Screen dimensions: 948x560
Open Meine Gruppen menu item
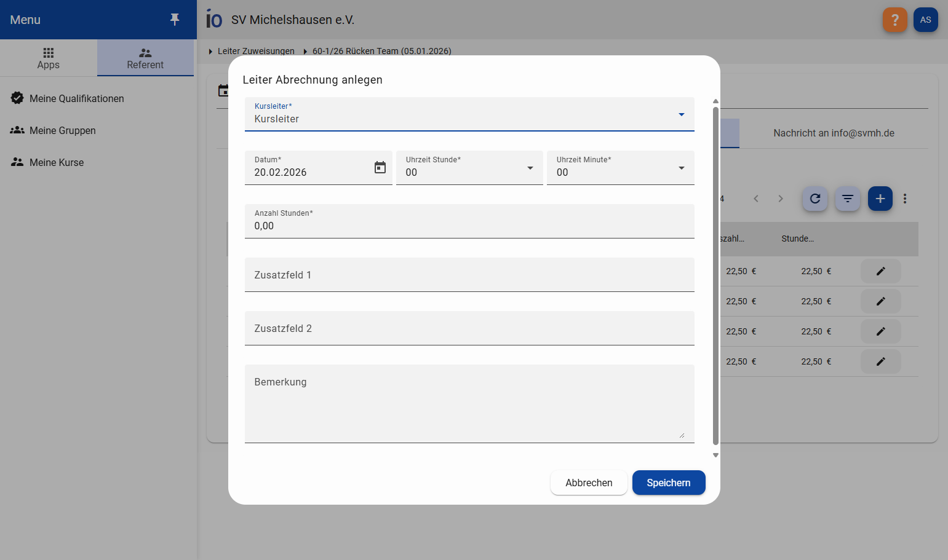click(x=98, y=130)
